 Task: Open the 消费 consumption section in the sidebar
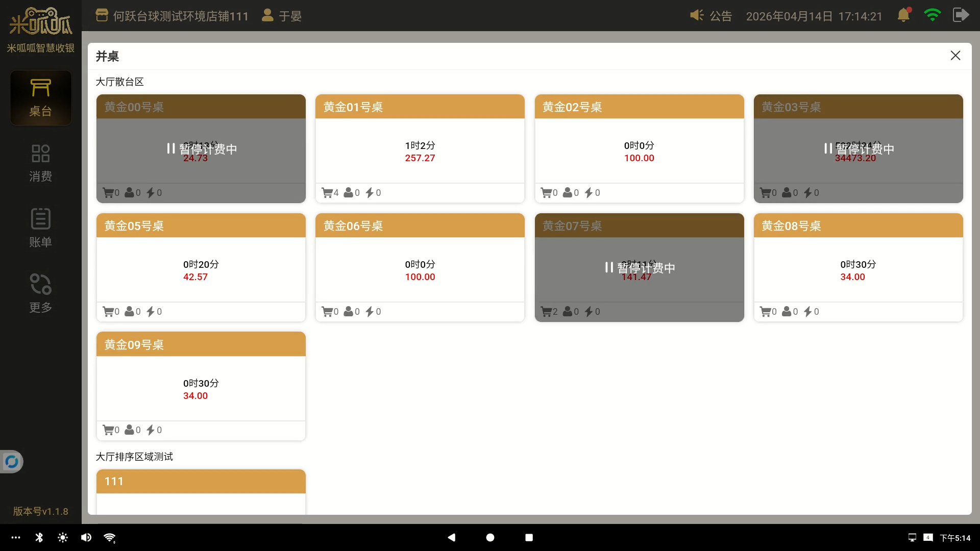[x=40, y=163]
